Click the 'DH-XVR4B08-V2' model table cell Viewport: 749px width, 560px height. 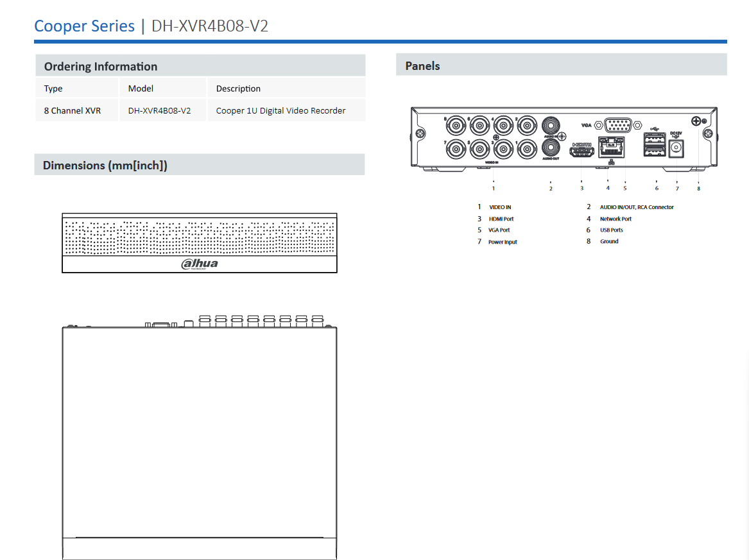(160, 110)
